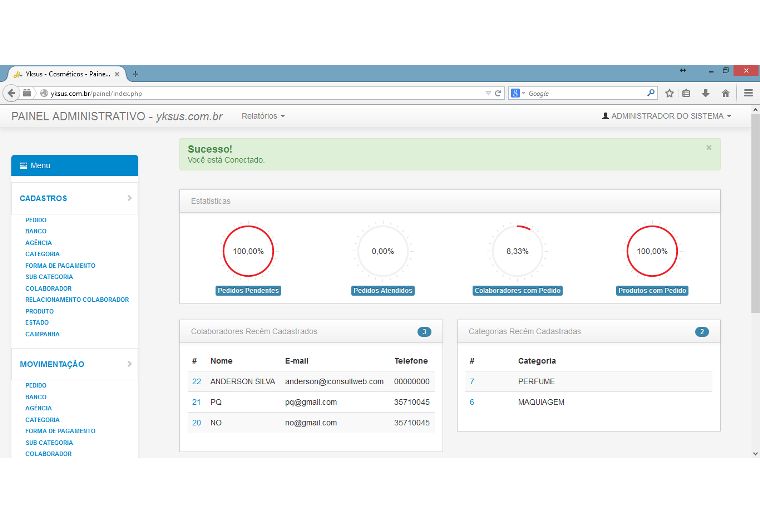Bookmark this page with the star icon
Screen dimensions: 760x520
click(669, 93)
